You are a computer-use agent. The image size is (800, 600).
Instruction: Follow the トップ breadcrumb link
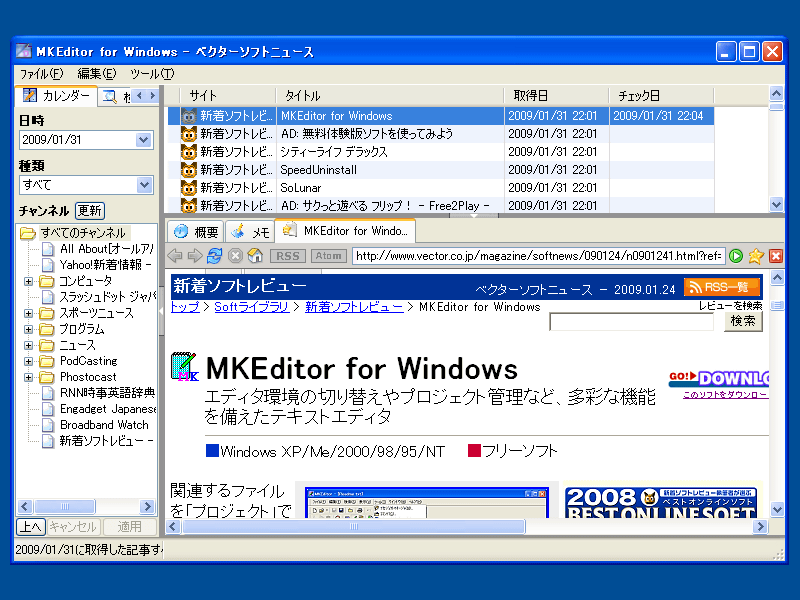coord(185,307)
